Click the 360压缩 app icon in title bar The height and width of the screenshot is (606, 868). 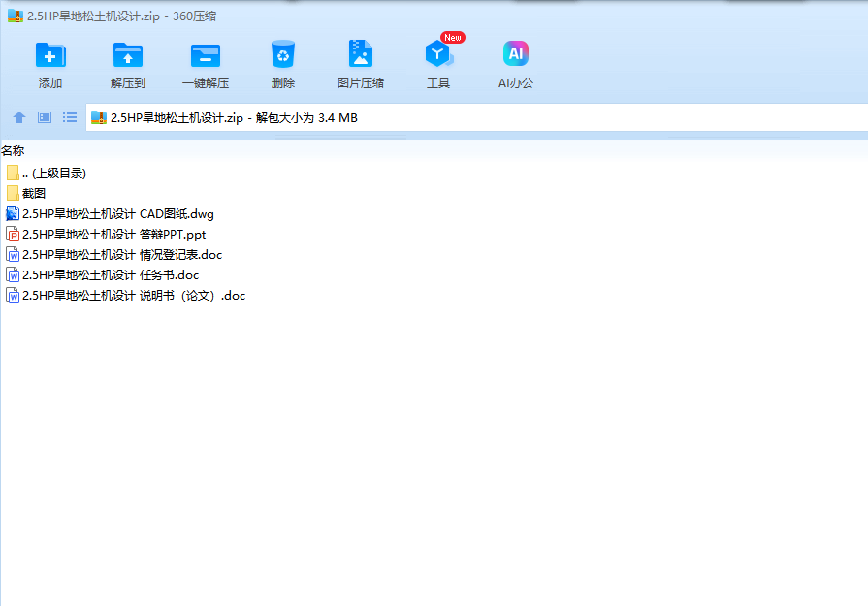pos(15,16)
